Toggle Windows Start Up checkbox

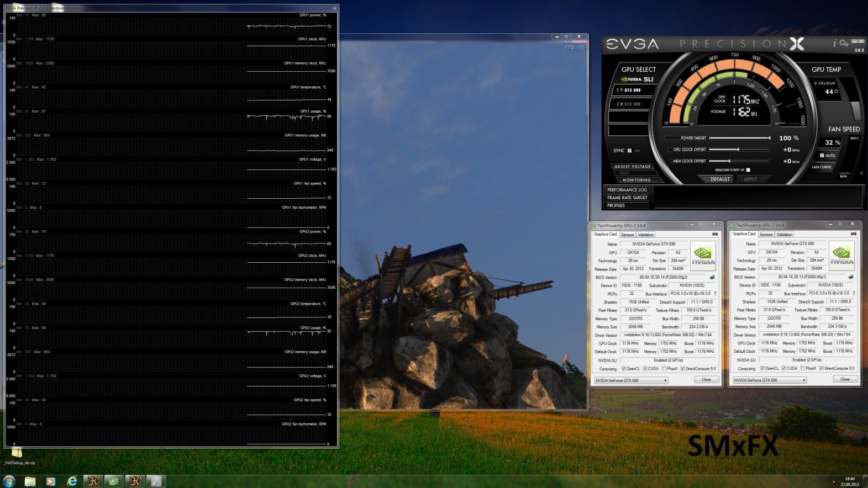748,170
